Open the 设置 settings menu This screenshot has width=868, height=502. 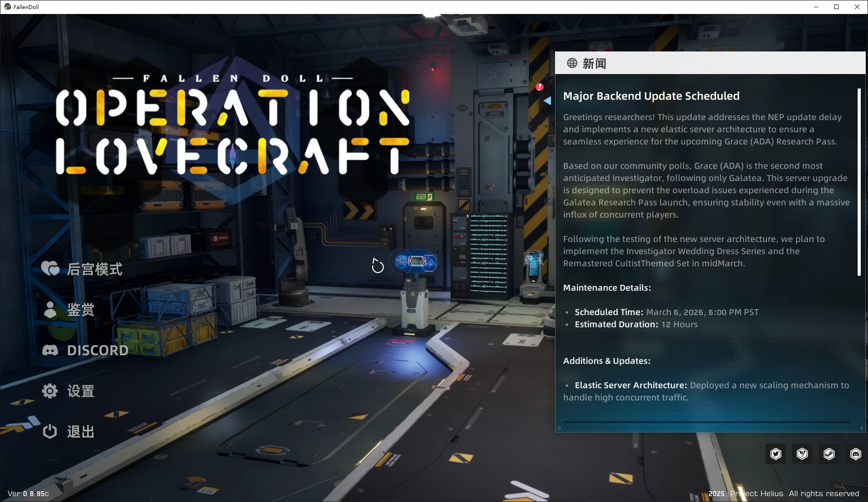coord(81,391)
